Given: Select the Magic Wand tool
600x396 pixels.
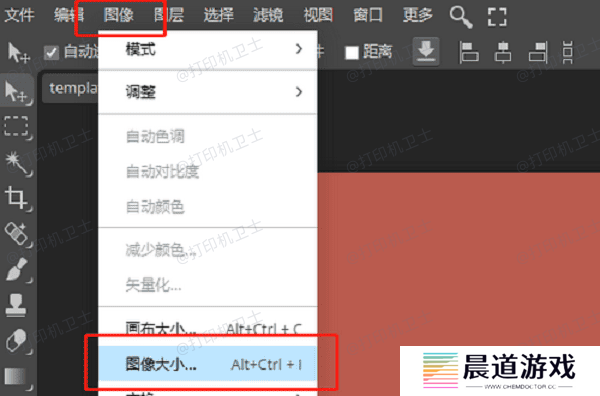Looking at the screenshot, I should (17, 163).
